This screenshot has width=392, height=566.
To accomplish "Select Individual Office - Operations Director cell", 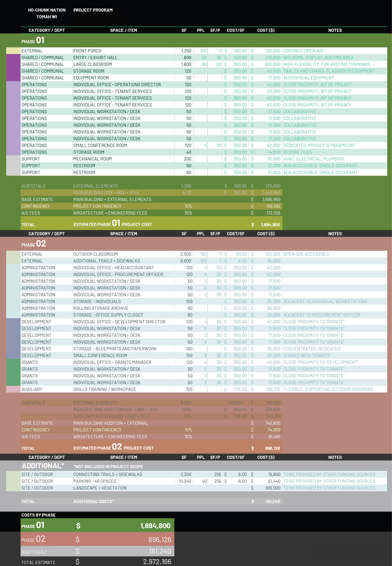I will tap(117, 85).
